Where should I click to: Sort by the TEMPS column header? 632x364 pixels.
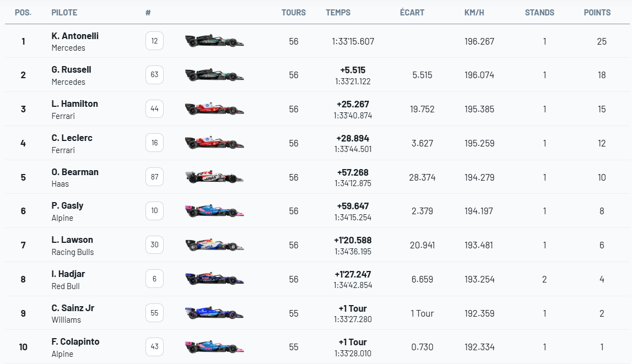click(338, 13)
